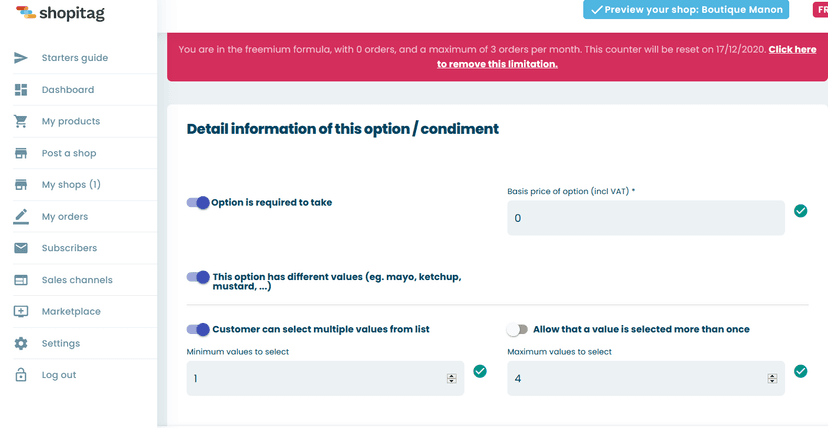This screenshot has height=428, width=828.
Task: Open My shops (1) page
Action: click(71, 185)
